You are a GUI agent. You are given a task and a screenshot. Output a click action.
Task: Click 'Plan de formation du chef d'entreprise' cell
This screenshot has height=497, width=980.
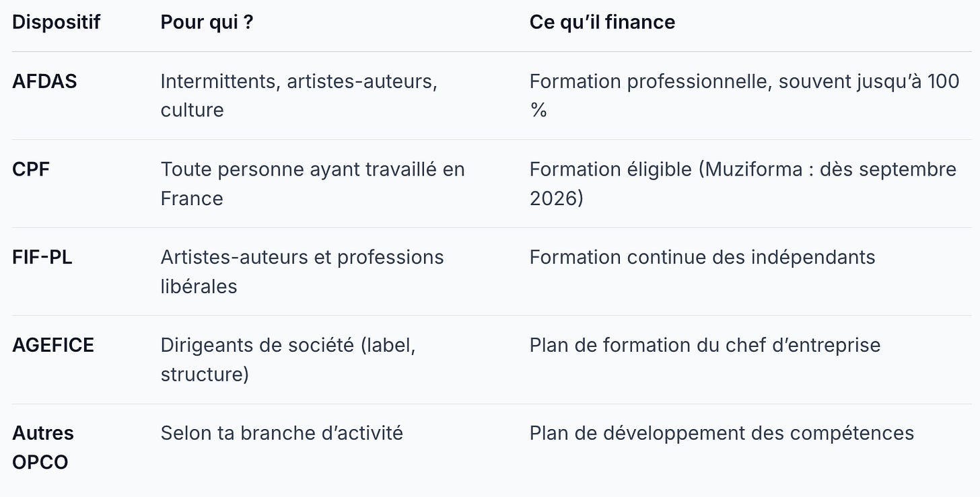tap(705, 346)
